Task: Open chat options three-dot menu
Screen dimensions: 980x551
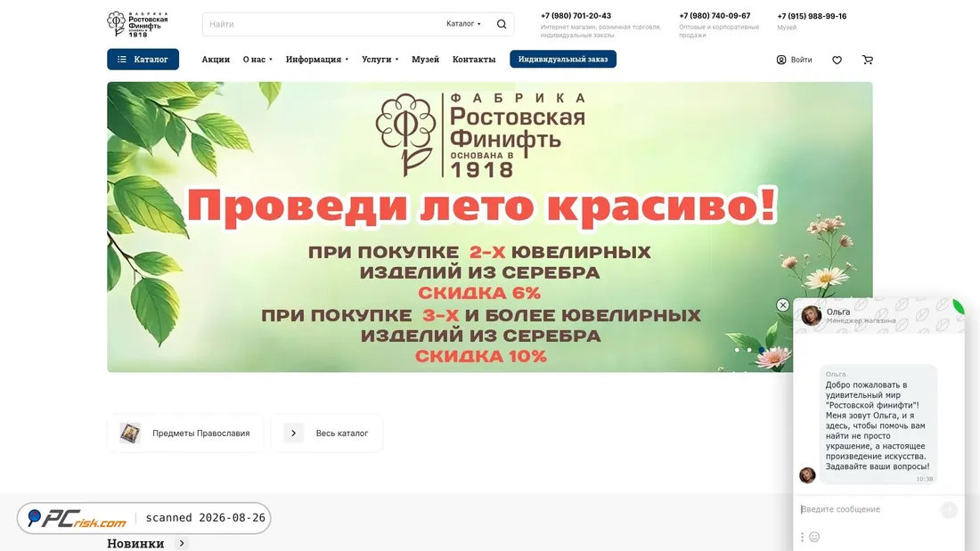Action: [x=802, y=537]
